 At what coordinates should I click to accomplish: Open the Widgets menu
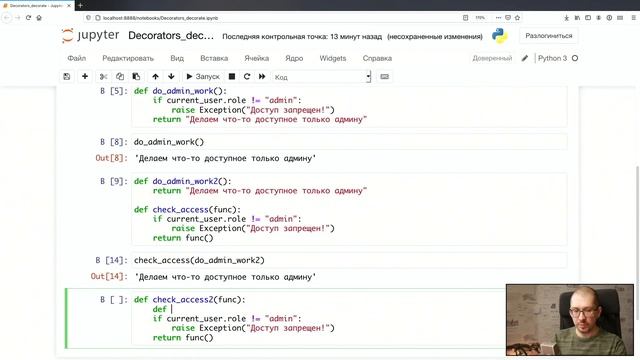[333, 58]
